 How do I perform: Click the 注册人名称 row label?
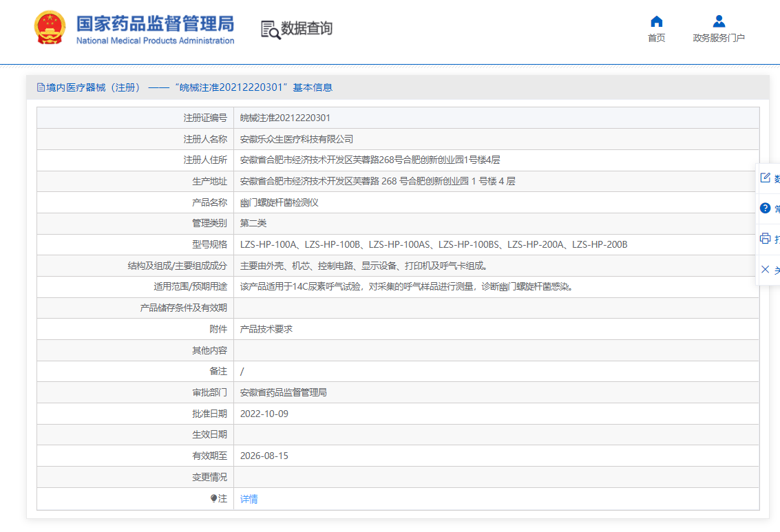coord(205,139)
